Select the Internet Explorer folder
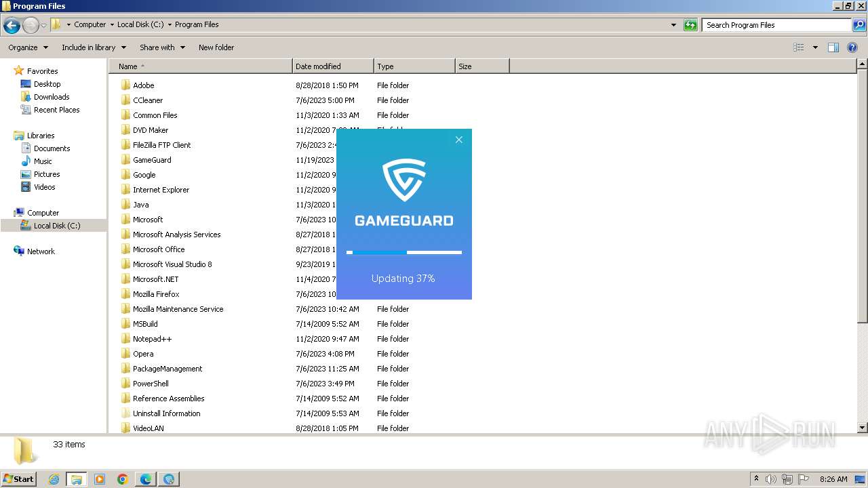This screenshot has height=488, width=868. point(161,190)
